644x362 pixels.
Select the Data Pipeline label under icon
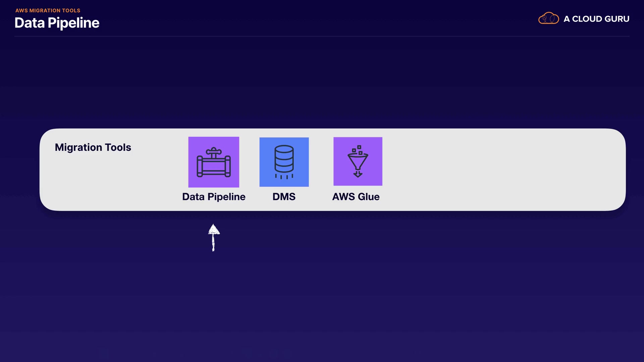pos(214,197)
